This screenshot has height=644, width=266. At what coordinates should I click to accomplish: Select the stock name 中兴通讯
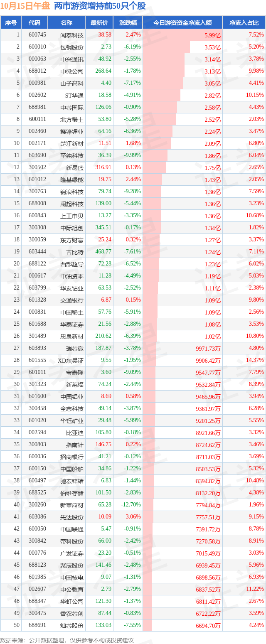pyautogui.click(x=72, y=59)
